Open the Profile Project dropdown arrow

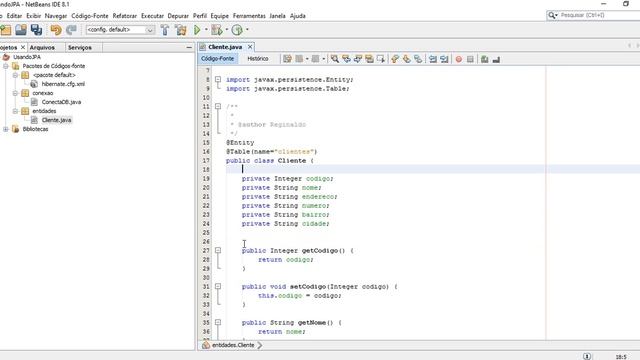[x=247, y=29]
